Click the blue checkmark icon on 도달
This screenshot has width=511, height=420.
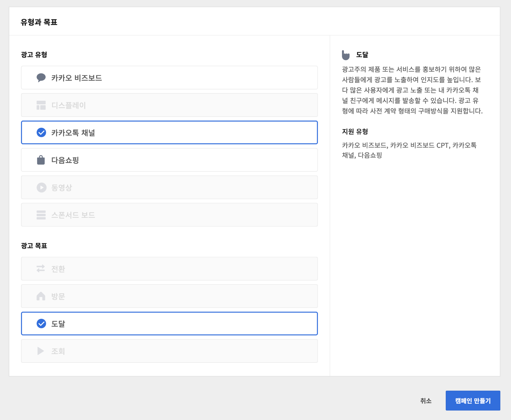coord(41,324)
